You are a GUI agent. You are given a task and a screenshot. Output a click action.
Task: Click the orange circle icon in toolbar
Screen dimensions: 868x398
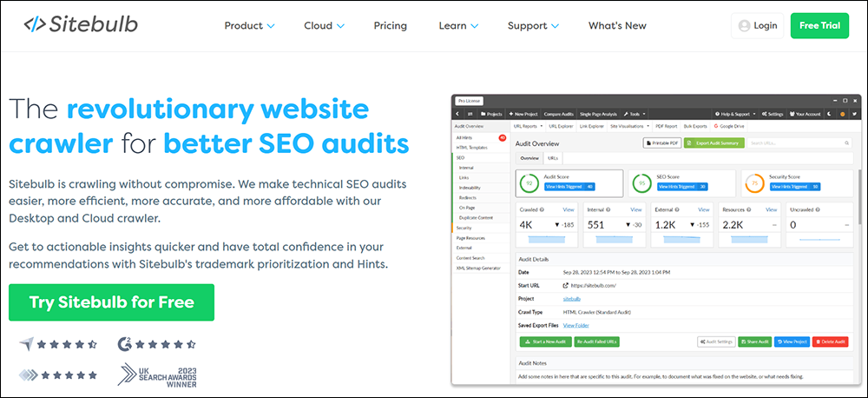[x=843, y=114]
